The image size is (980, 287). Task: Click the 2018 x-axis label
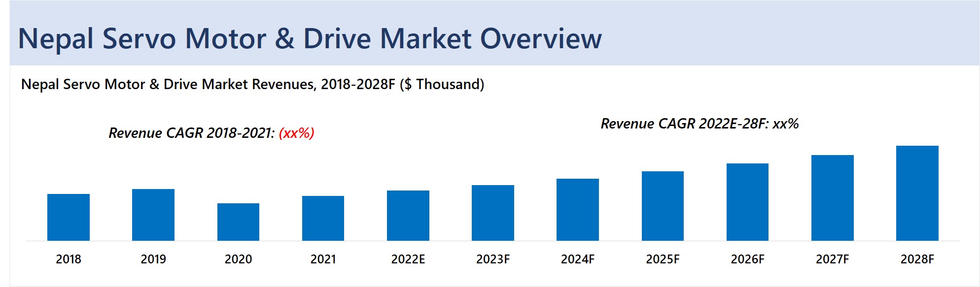[69, 259]
